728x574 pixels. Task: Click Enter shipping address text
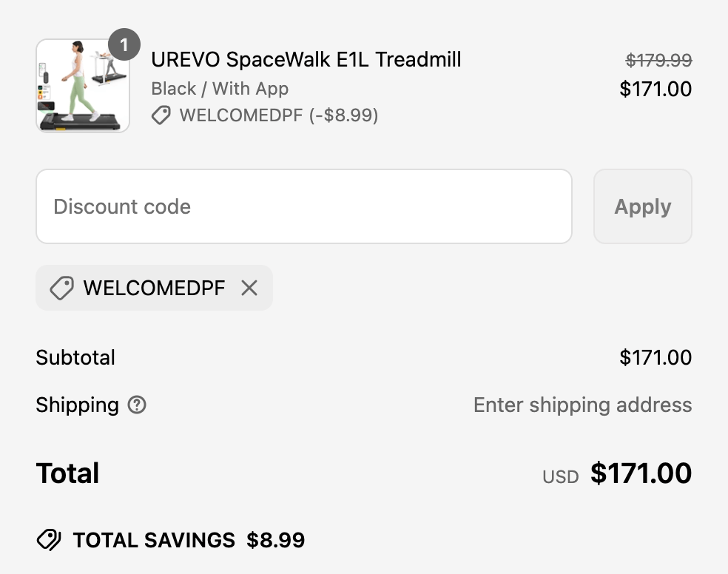(x=582, y=405)
